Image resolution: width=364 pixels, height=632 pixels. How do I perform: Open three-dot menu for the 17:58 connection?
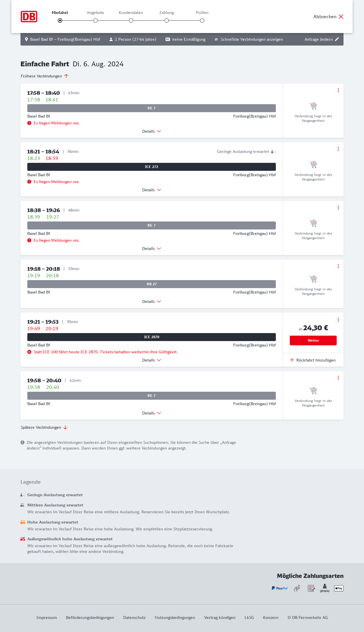(338, 90)
